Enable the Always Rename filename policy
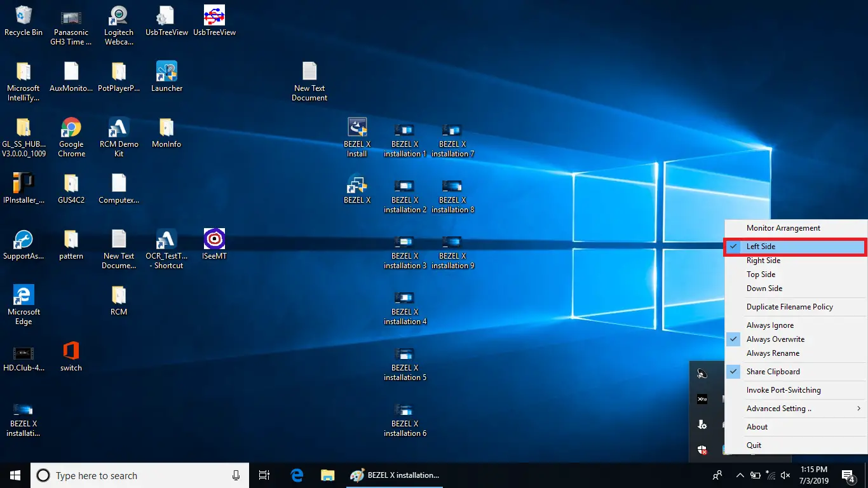This screenshot has width=868, height=488. 772,353
